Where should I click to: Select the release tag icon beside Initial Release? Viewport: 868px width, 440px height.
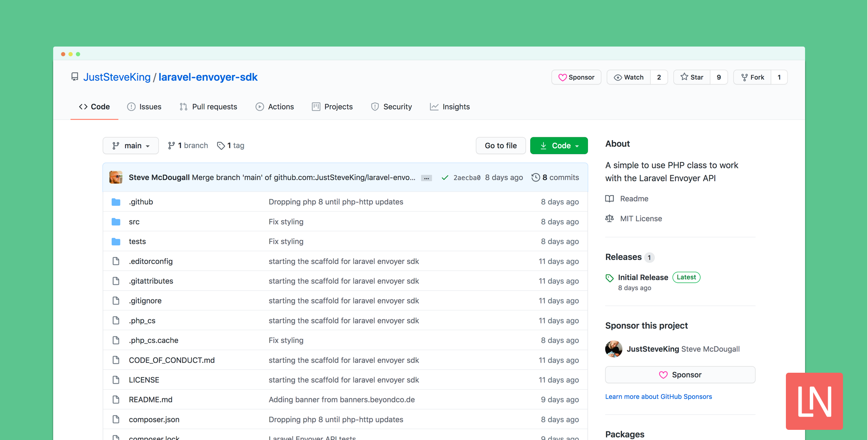point(609,278)
